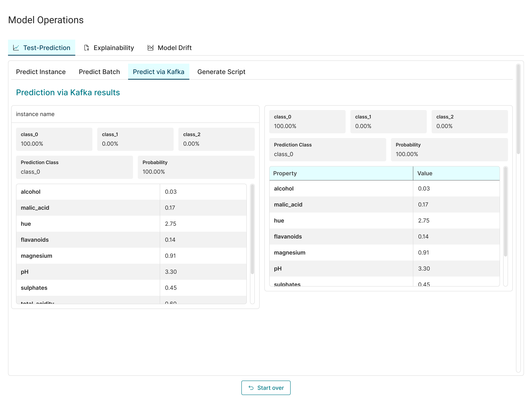Click the Test-Prediction chart icon
Image resolution: width=532 pixels, height=403 pixels.
(x=16, y=48)
